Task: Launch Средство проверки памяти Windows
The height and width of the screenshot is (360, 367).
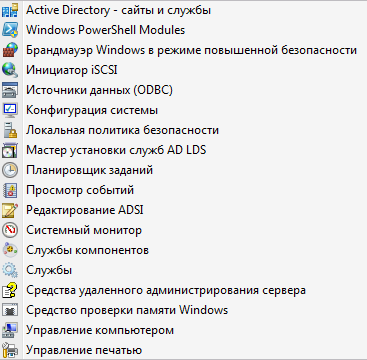Action: click(127, 310)
